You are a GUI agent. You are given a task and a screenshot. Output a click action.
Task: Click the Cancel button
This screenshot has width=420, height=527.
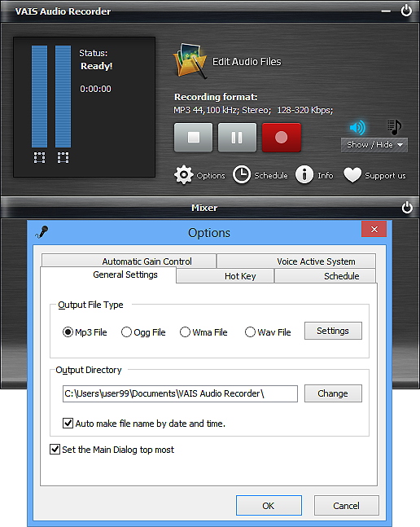(347, 506)
